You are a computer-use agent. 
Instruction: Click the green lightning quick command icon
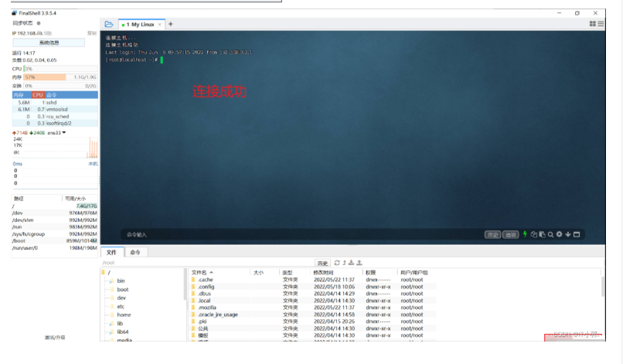525,234
